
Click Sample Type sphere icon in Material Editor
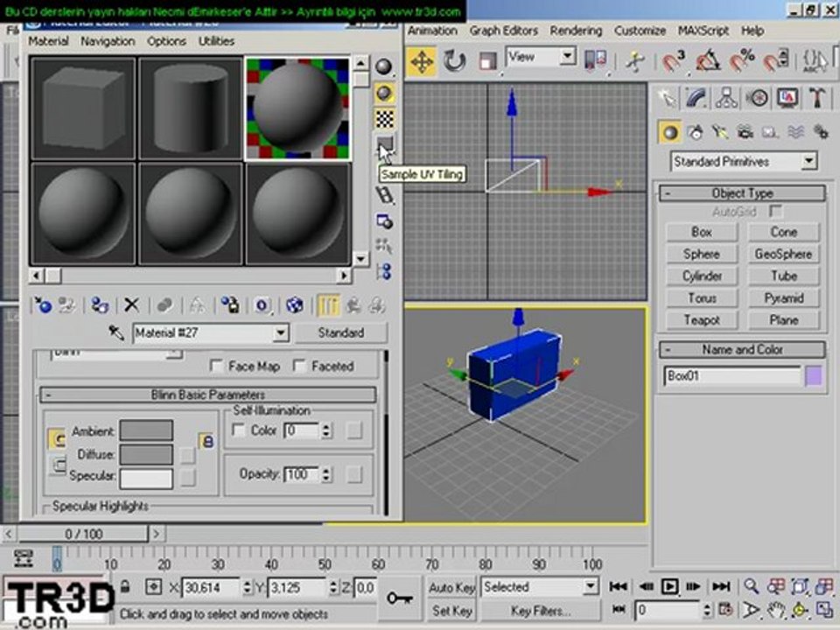tap(383, 67)
